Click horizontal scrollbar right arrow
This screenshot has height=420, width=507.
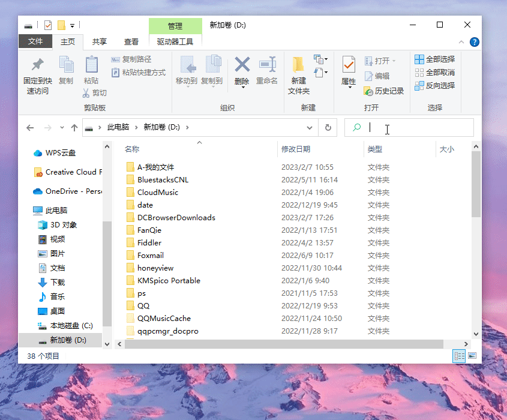point(466,344)
